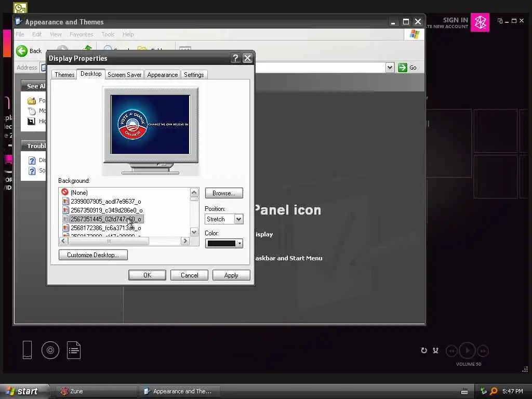
Task: Click the Zune mini player mode icon
Action: tap(500, 21)
